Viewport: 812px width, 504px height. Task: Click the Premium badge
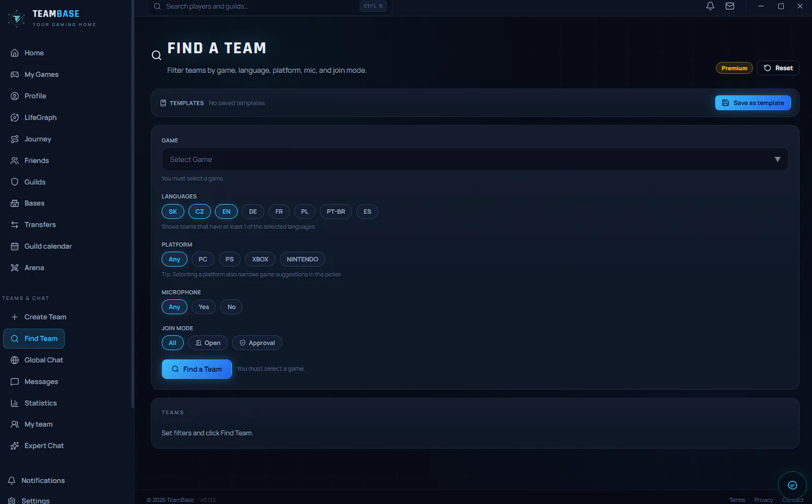tap(734, 68)
